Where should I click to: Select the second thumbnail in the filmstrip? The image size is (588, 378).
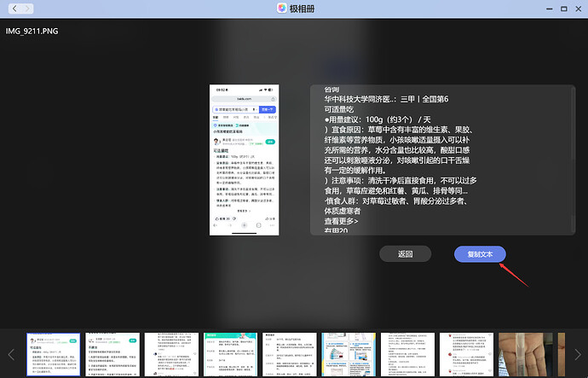(112, 354)
